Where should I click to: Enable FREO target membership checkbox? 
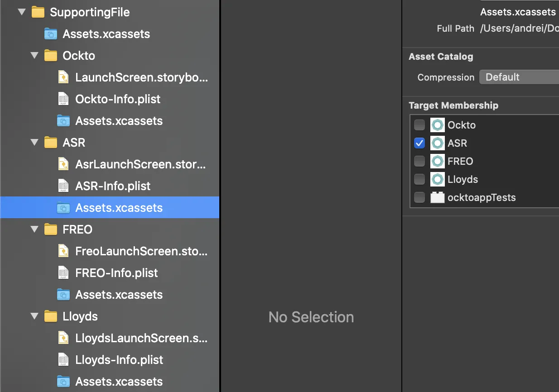tap(419, 161)
